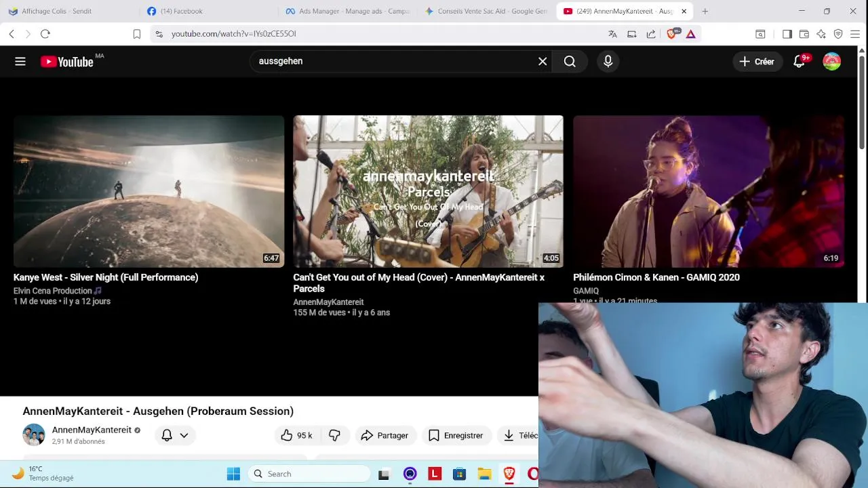Like the video with thumbs up

pyautogui.click(x=297, y=435)
